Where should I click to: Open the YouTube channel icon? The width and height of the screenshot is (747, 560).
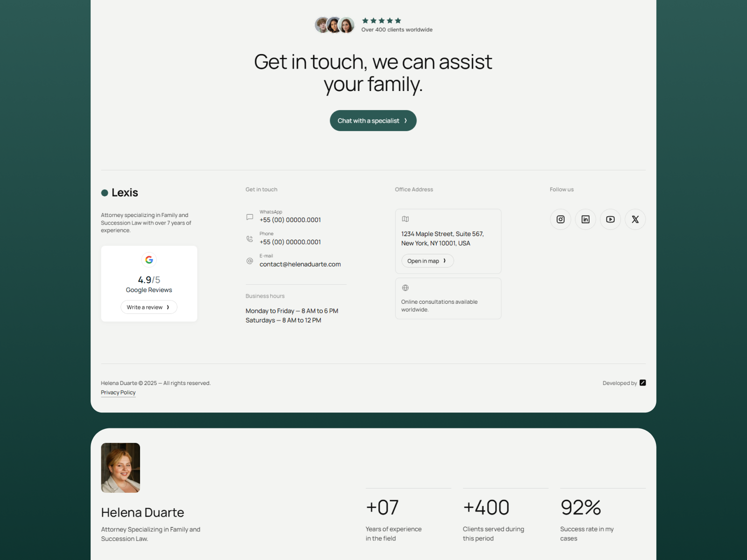click(610, 219)
